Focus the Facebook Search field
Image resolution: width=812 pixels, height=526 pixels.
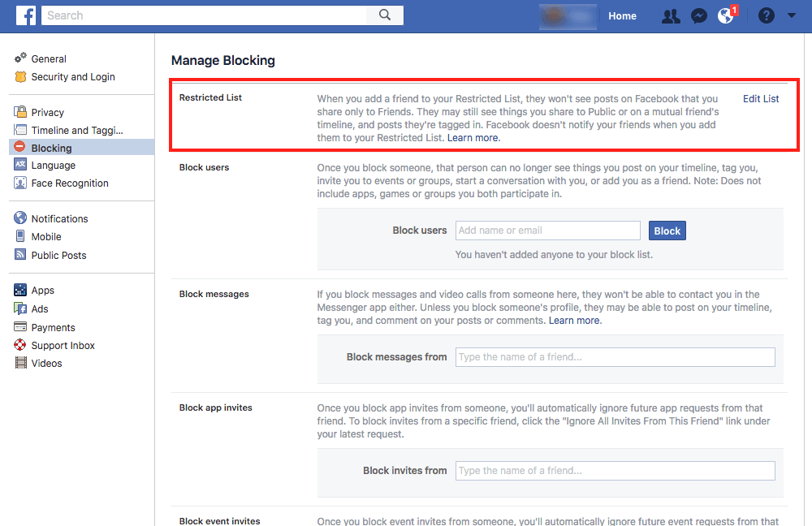pos(204,15)
